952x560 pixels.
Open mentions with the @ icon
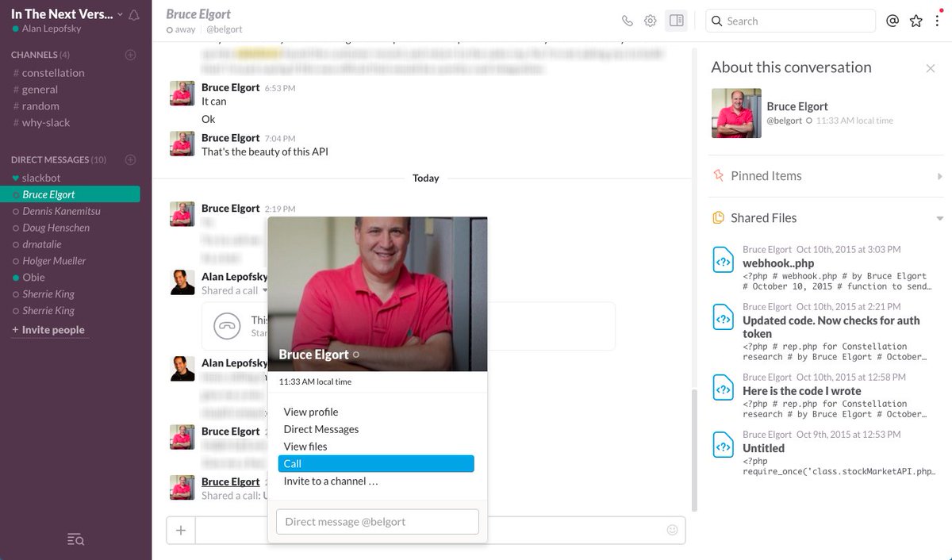pyautogui.click(x=892, y=21)
